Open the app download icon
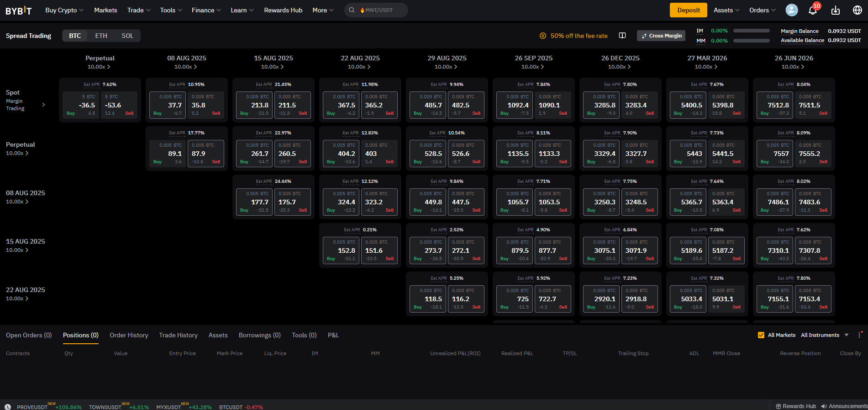Screen dimensions: 868x410 click(x=836, y=11)
